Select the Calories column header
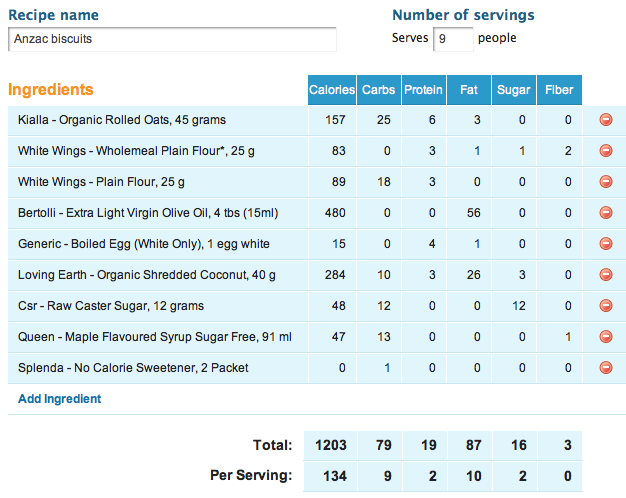This screenshot has height=498, width=626. 332,90
